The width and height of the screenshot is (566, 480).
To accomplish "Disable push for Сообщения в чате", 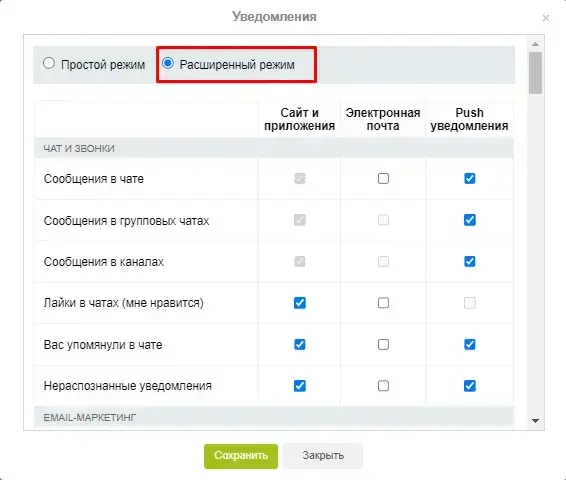I will (x=470, y=178).
